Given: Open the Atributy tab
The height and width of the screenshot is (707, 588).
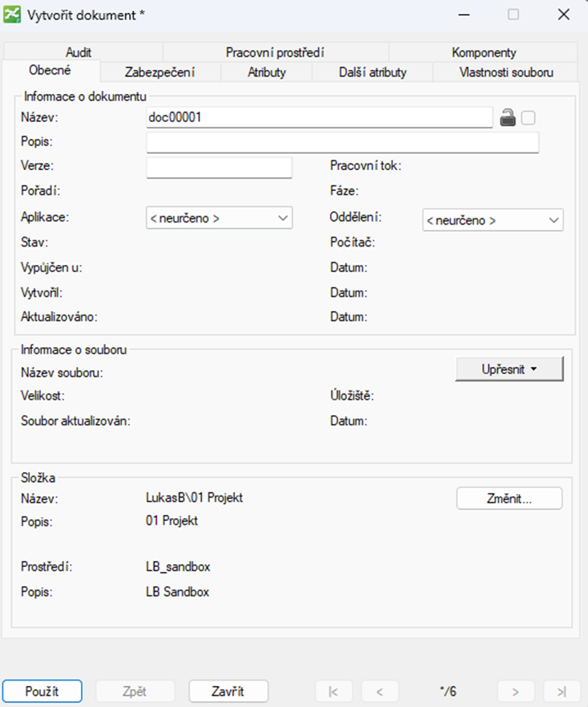Looking at the screenshot, I should 266,72.
